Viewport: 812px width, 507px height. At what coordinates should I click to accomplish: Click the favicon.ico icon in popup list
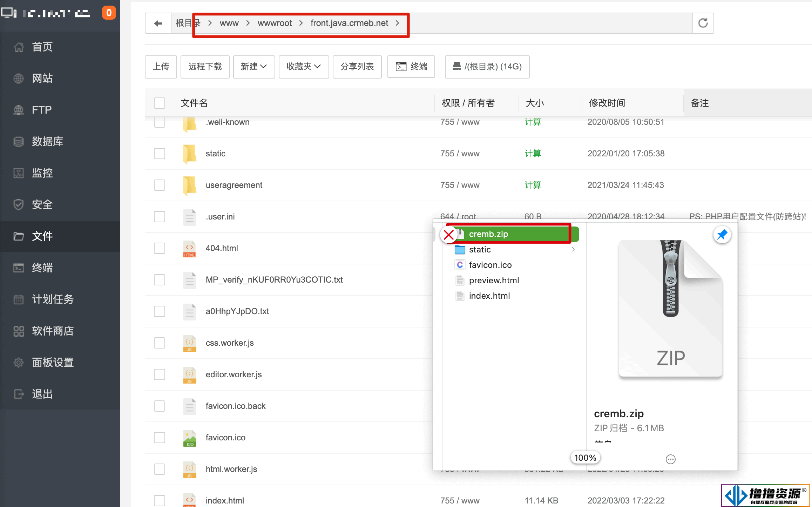pos(460,265)
